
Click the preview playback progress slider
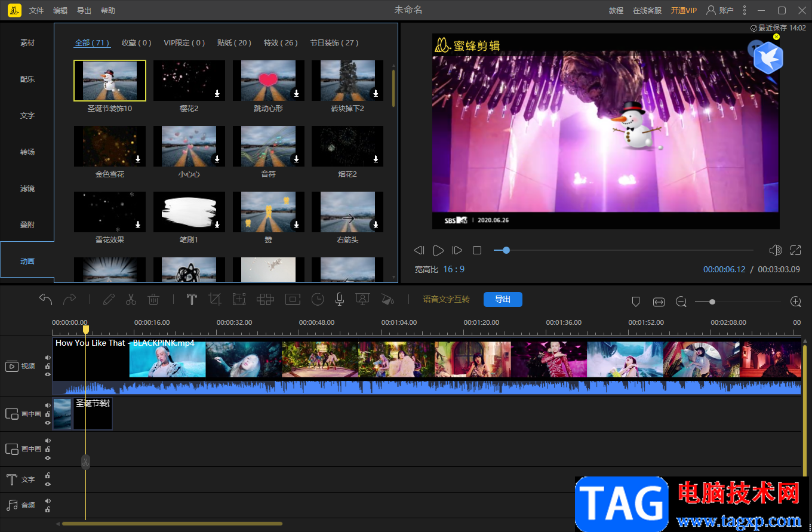[x=623, y=250]
